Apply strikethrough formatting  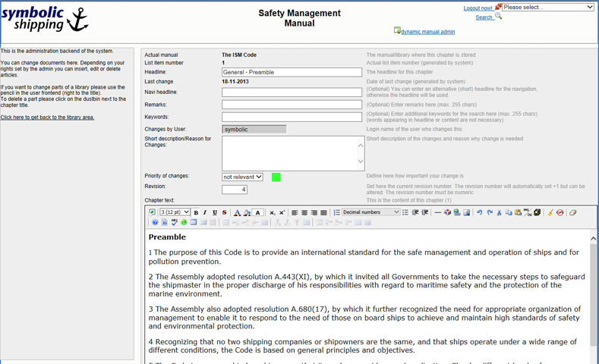point(224,212)
